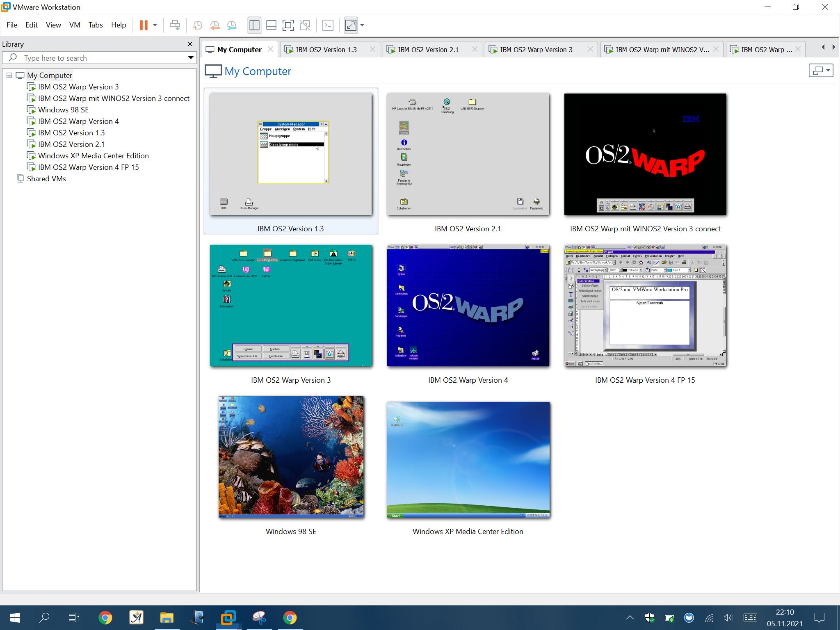Screen dimensions: 840x630
Task: Click the Unity mode toolbar icon
Action: pyautogui.click(x=305, y=25)
